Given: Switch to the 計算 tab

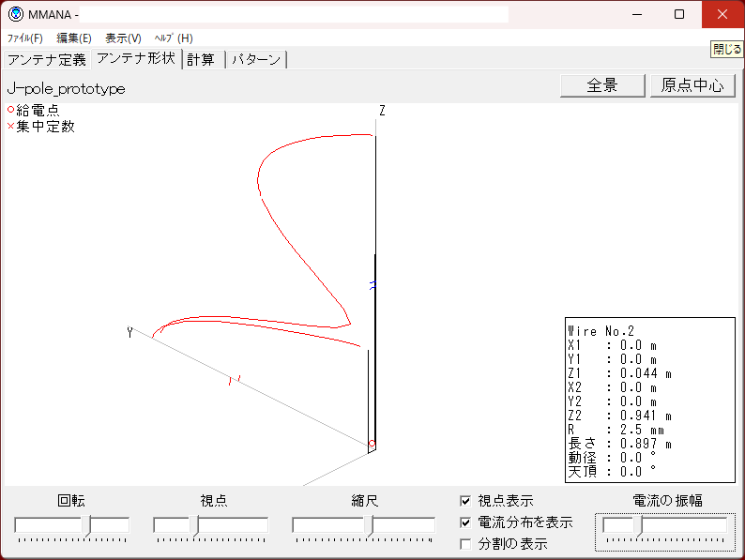Looking at the screenshot, I should coord(201,59).
